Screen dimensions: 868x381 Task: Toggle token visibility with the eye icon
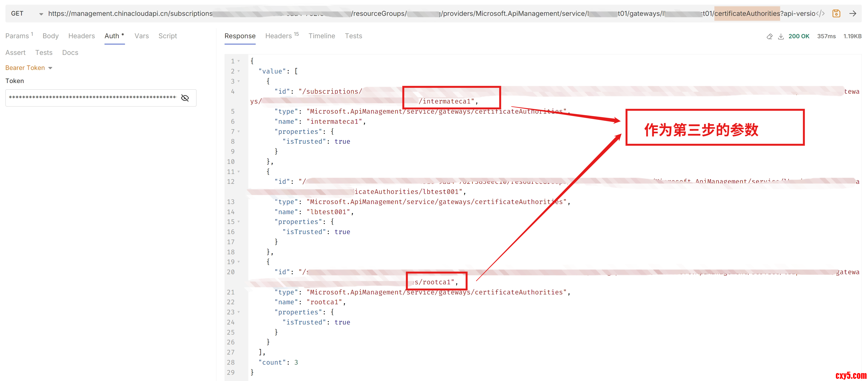pos(185,98)
